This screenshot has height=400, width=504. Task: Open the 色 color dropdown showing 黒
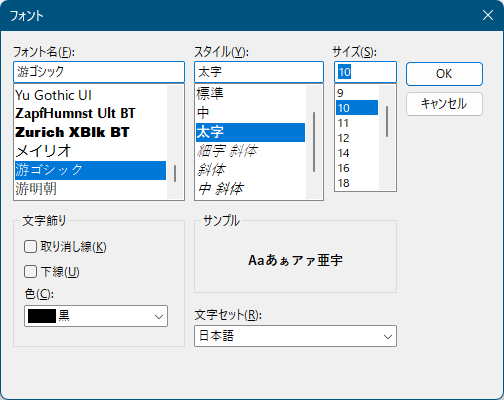coord(96,316)
